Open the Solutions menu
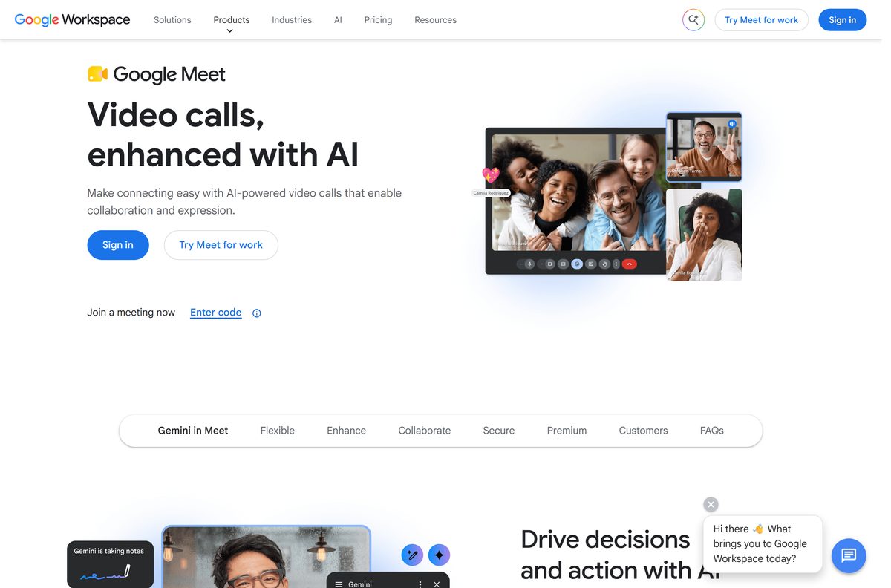Screen dimensions: 891x588 tap(172, 20)
